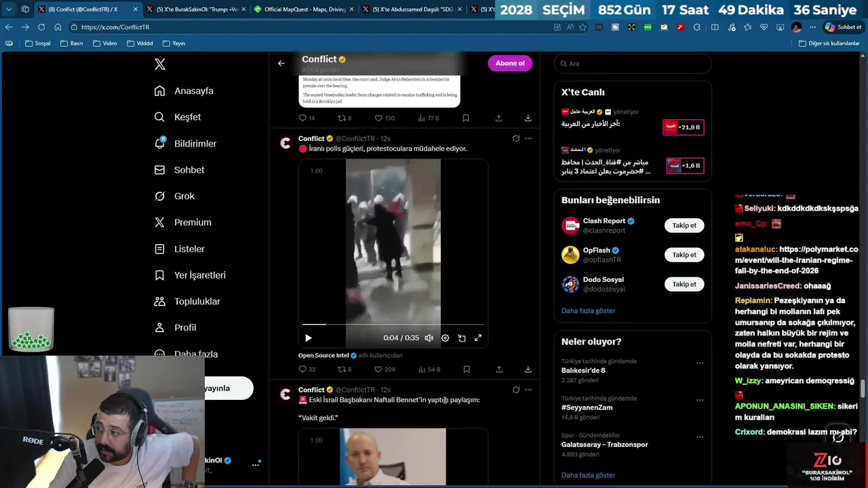868x488 pixels.
Task: Reply to the post with 32 comments
Action: [307, 369]
